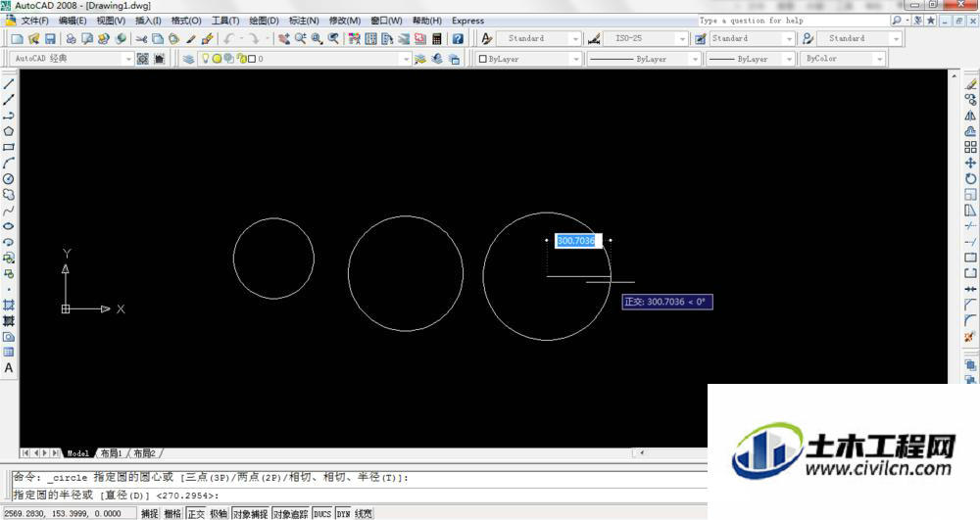Image resolution: width=980 pixels, height=520 pixels.
Task: Select the Line tool in draw toolbar
Action: pyautogui.click(x=9, y=83)
